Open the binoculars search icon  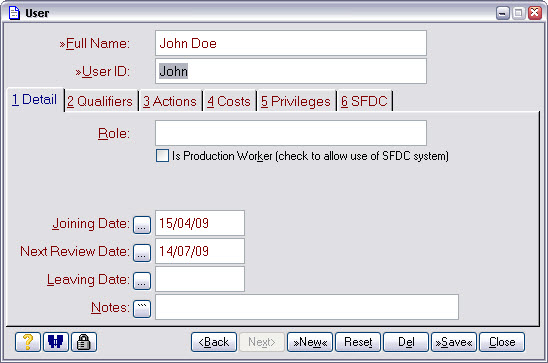click(x=56, y=342)
